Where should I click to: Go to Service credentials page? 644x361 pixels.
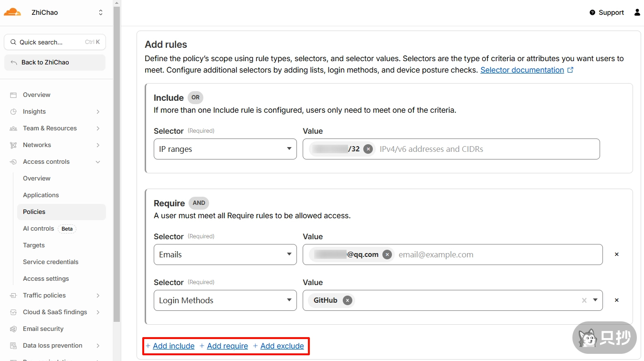[51, 262]
